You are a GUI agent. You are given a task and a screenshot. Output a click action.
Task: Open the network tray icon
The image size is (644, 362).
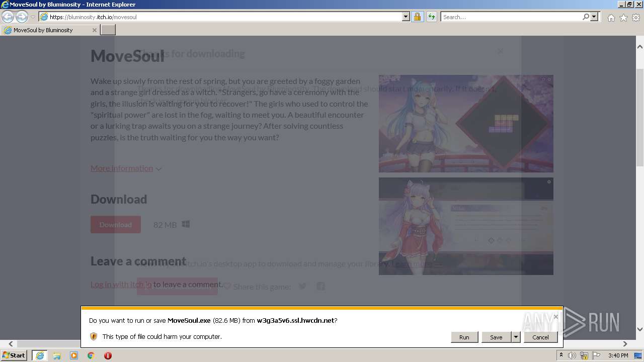[584, 355]
